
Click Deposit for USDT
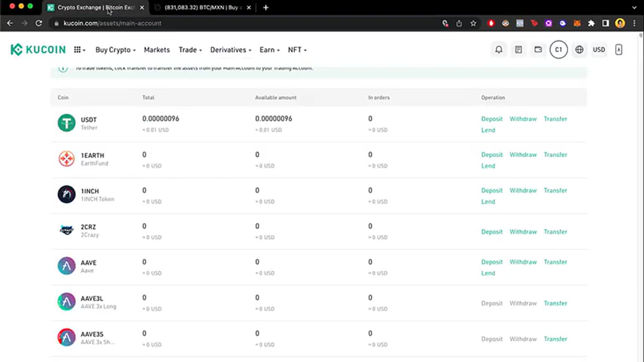coord(492,119)
